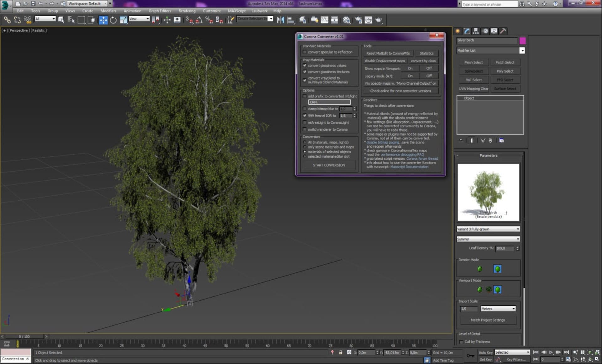Click the Pin Stack icon

461,140
